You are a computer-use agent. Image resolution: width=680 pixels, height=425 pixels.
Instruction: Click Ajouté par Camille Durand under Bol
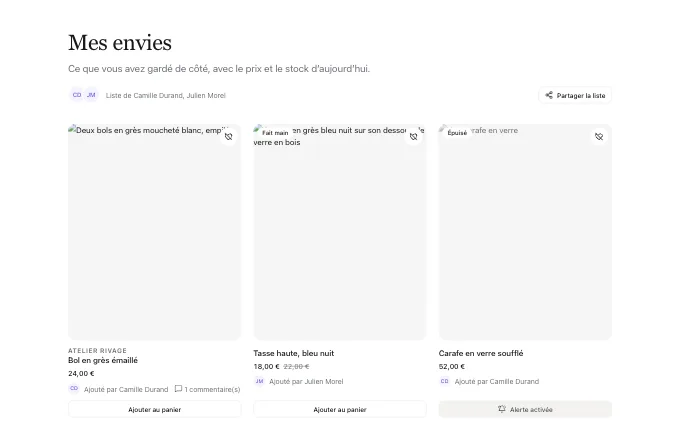click(126, 389)
